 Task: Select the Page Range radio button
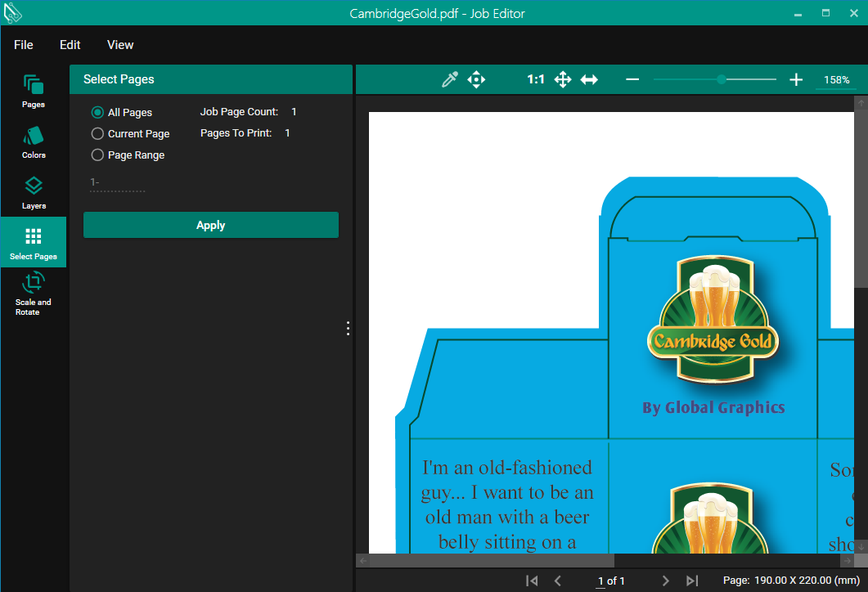coord(97,155)
